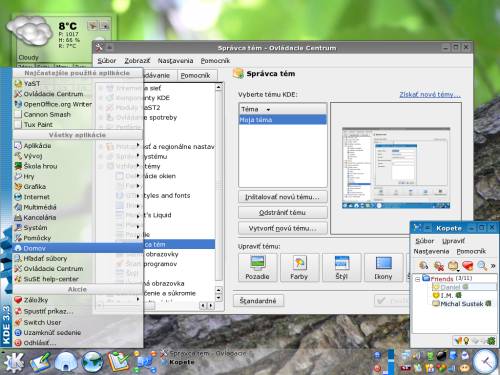Click the Štandardné button
This screenshot has height=375, width=500.
[x=258, y=301]
